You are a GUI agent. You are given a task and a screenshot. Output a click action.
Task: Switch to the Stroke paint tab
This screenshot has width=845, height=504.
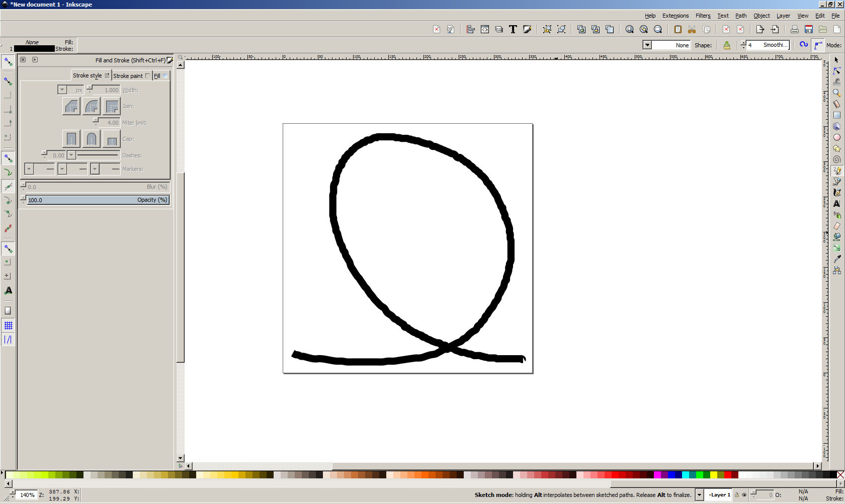point(128,76)
